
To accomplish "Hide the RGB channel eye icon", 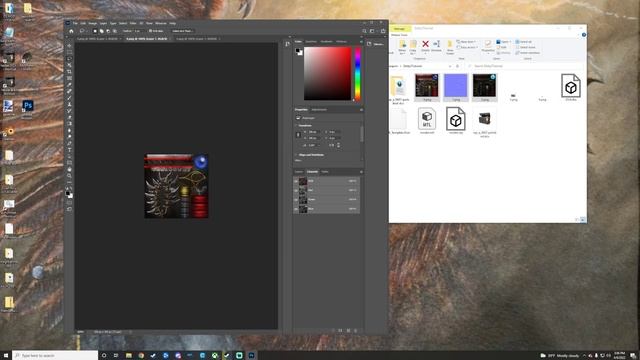I will coord(296,181).
